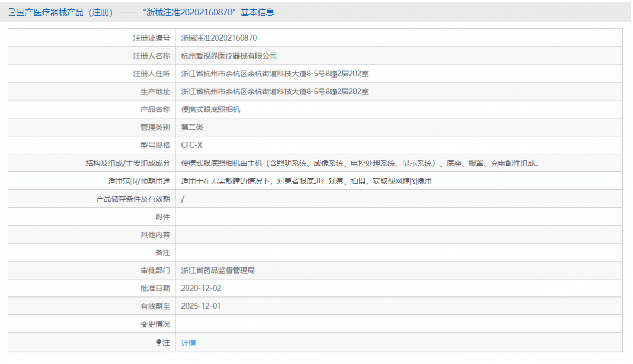Click the 注册人名称 label
Image resolution: width=633 pixels, height=364 pixels.
[151, 56]
